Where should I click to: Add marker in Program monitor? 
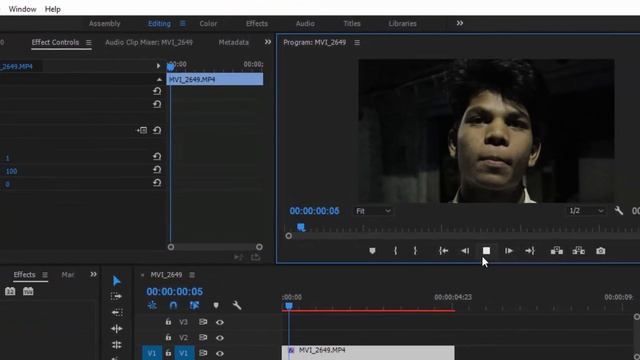(372, 251)
